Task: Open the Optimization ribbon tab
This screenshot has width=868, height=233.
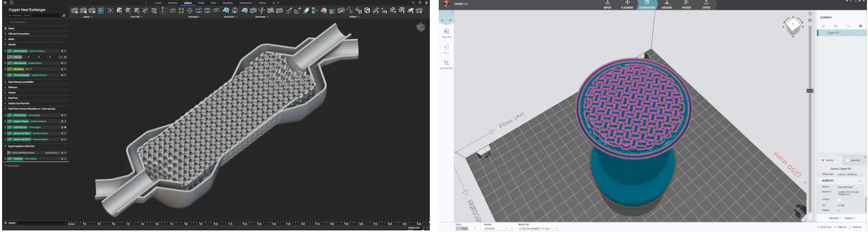Action: (x=245, y=3)
